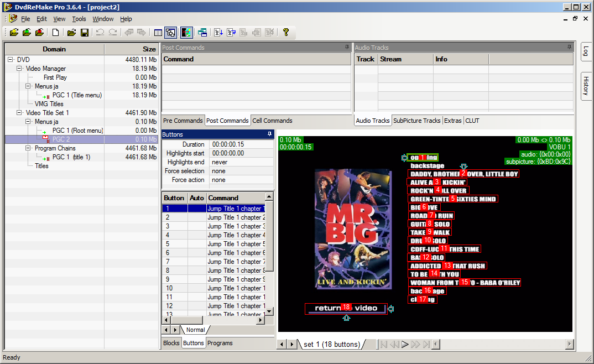The width and height of the screenshot is (594, 364).
Task: Click the Redo arrow in the toolbar
Action: (113, 33)
